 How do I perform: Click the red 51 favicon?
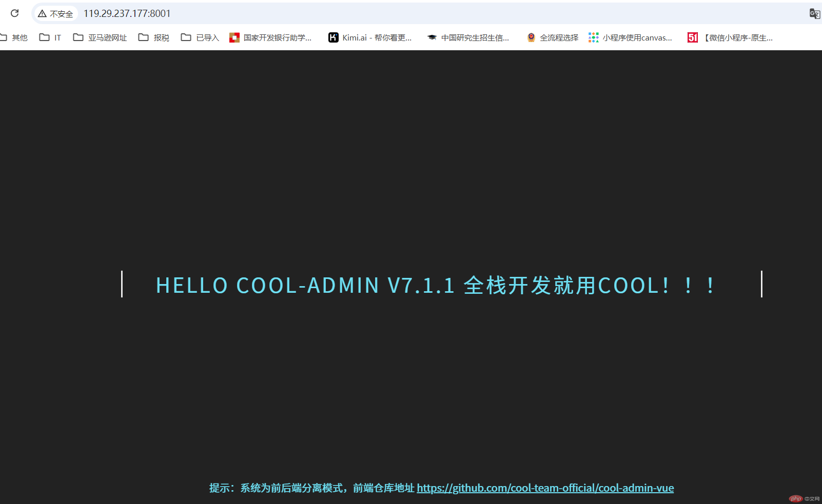tap(693, 37)
